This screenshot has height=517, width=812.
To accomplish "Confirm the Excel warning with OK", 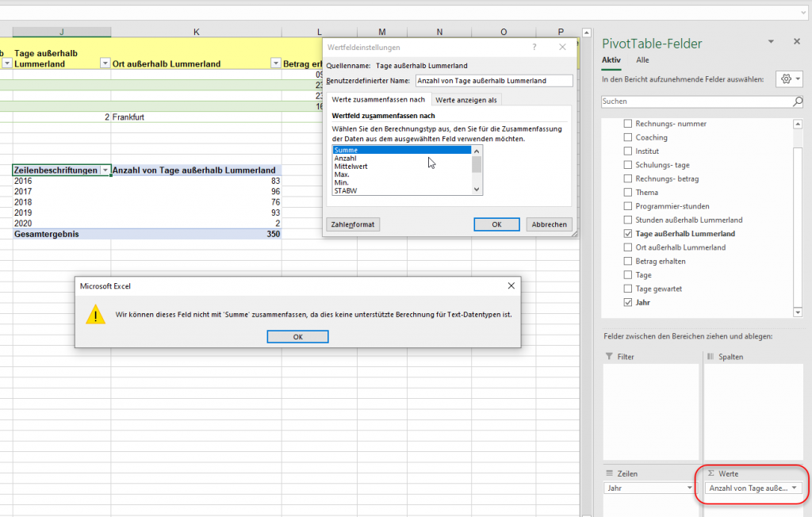I will 298,337.
